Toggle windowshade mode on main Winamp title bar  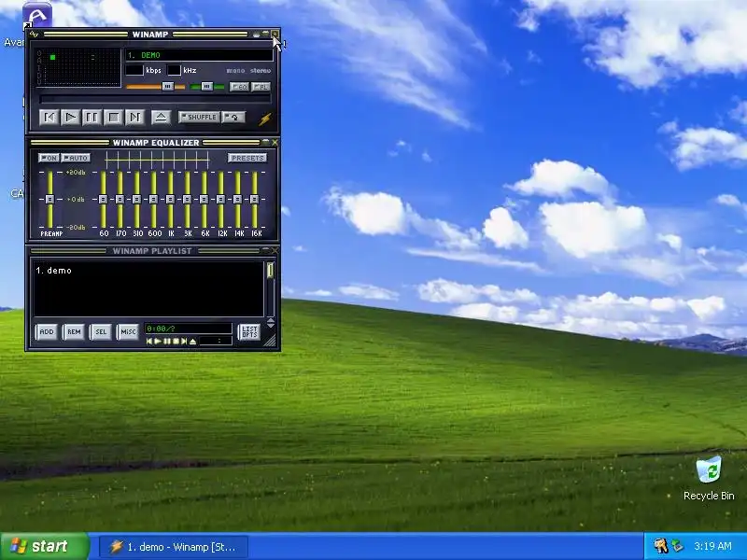(x=266, y=35)
